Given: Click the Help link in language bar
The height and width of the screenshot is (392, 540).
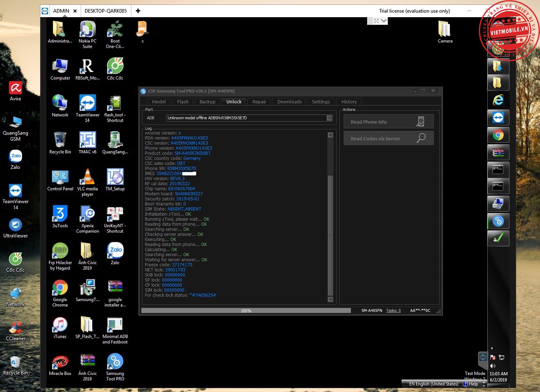Looking at the screenshot, I should coord(470,384).
